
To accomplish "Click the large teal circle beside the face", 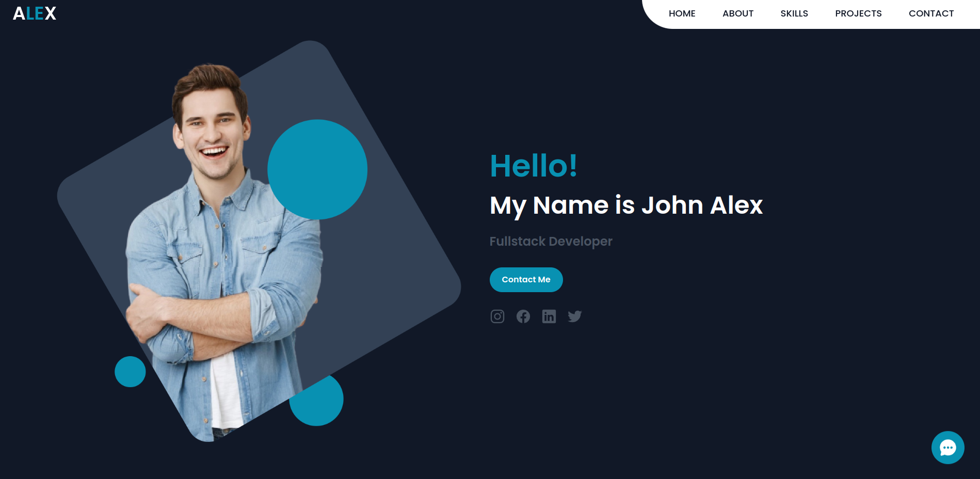I will pos(317,169).
